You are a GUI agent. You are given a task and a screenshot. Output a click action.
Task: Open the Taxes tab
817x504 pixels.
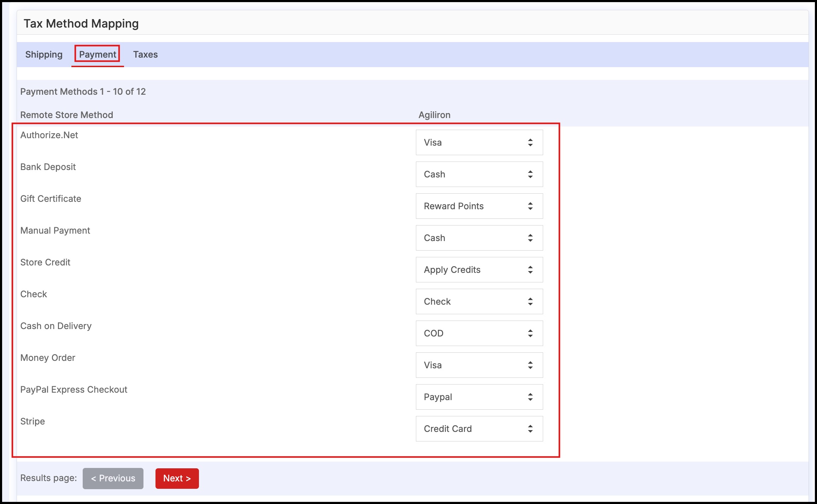[145, 54]
